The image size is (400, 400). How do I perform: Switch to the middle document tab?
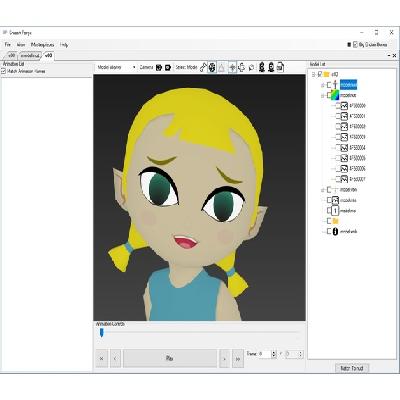click(x=30, y=56)
